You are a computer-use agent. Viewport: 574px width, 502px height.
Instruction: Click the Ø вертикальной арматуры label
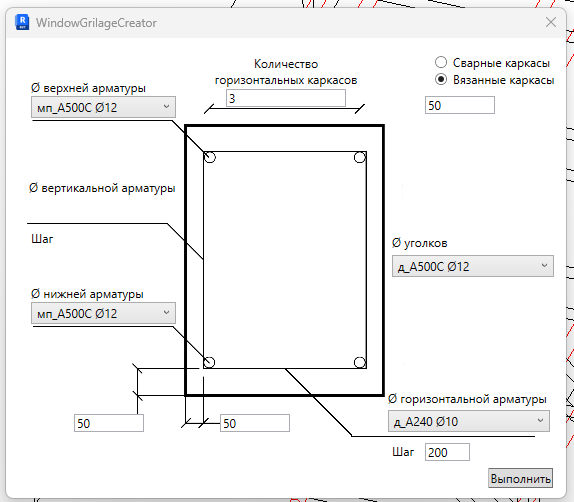tap(102, 188)
